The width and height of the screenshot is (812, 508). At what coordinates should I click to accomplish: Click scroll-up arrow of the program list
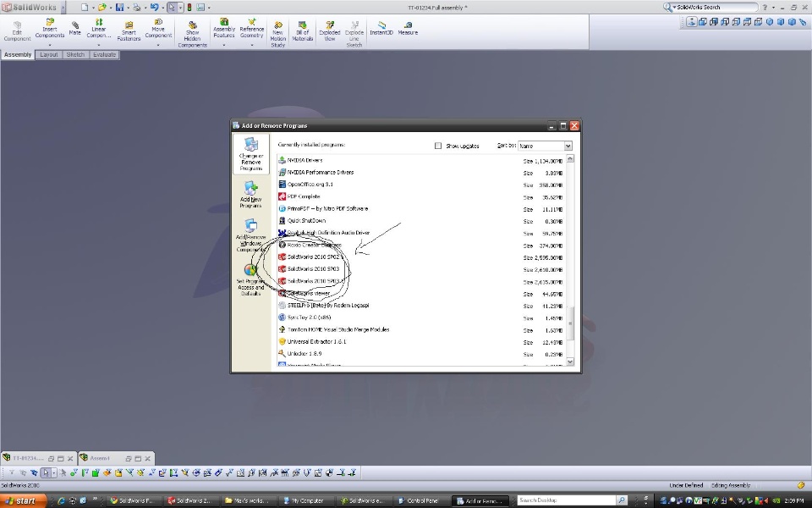pos(570,158)
